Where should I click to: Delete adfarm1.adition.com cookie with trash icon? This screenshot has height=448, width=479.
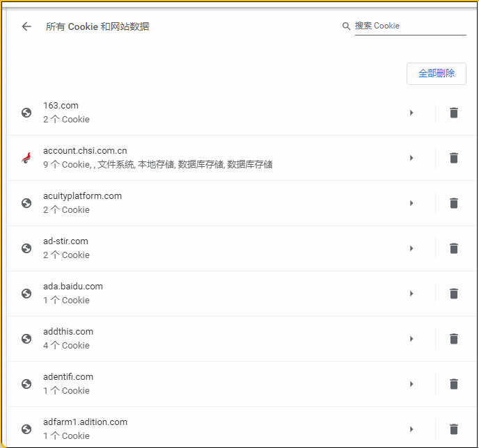point(454,429)
